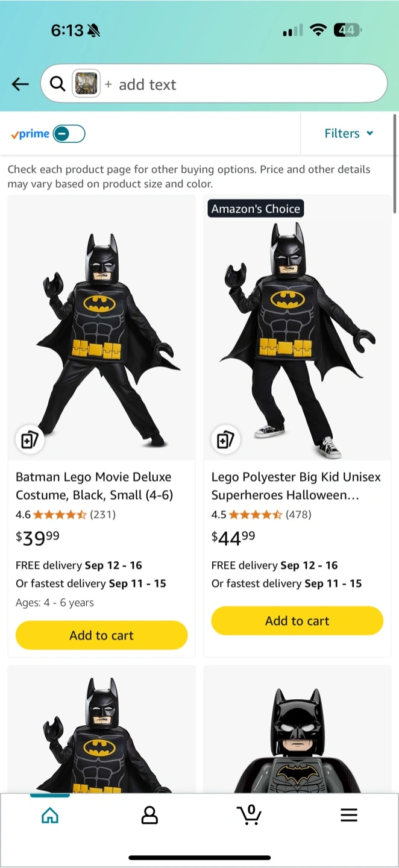Tap the back arrow icon
Screen dimensions: 399x868
pos(20,84)
